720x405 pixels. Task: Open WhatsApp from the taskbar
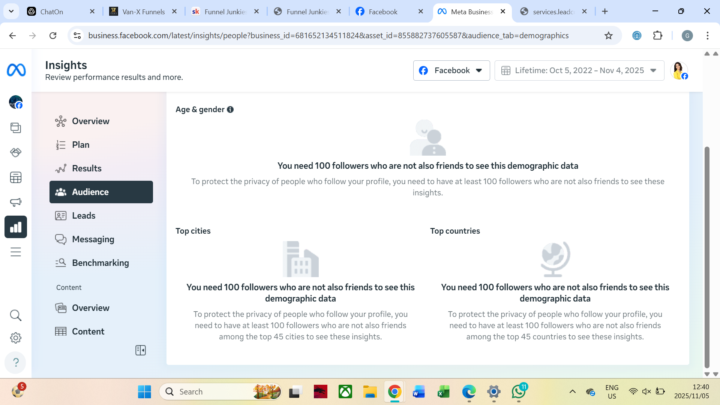pyautogui.click(x=518, y=391)
